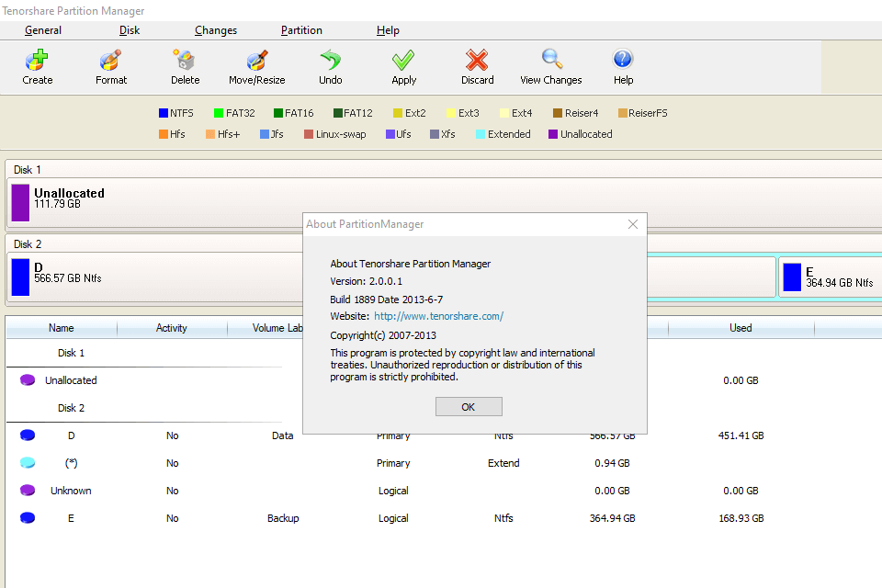Open the Partition menu
This screenshot has height=588, width=882.
pos(301,30)
